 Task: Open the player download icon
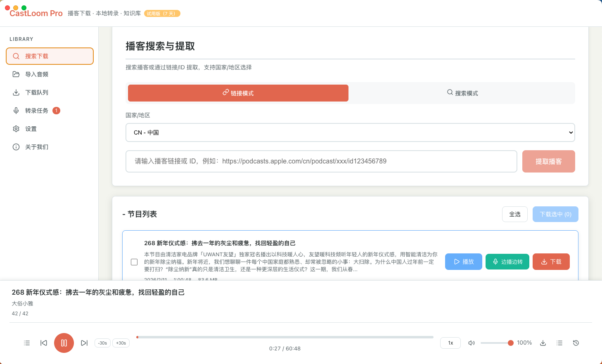[x=543, y=343]
